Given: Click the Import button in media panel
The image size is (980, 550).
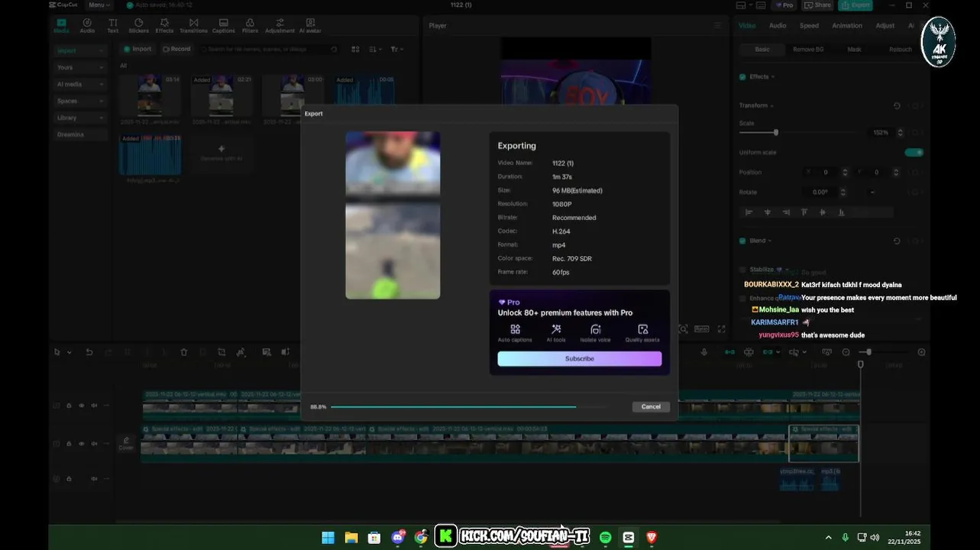Looking at the screenshot, I should (x=137, y=49).
